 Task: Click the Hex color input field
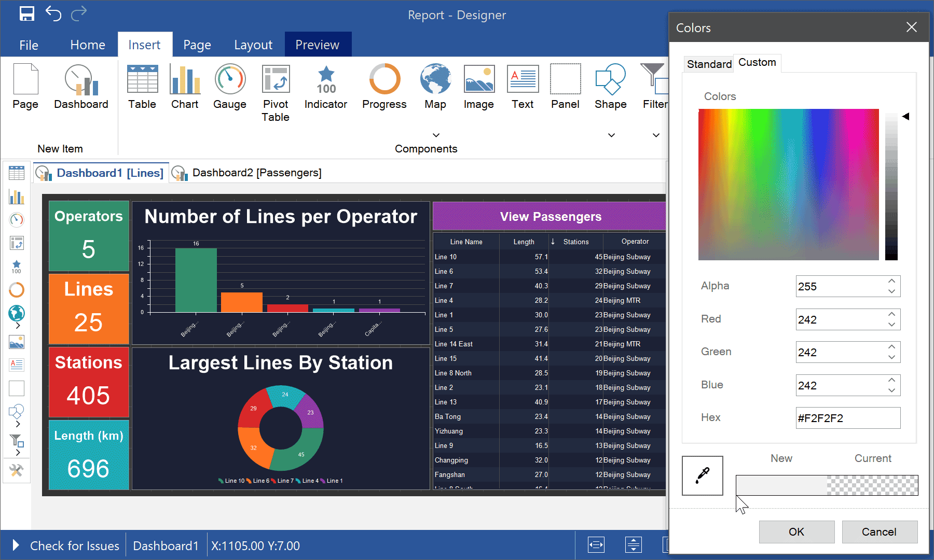tap(848, 418)
